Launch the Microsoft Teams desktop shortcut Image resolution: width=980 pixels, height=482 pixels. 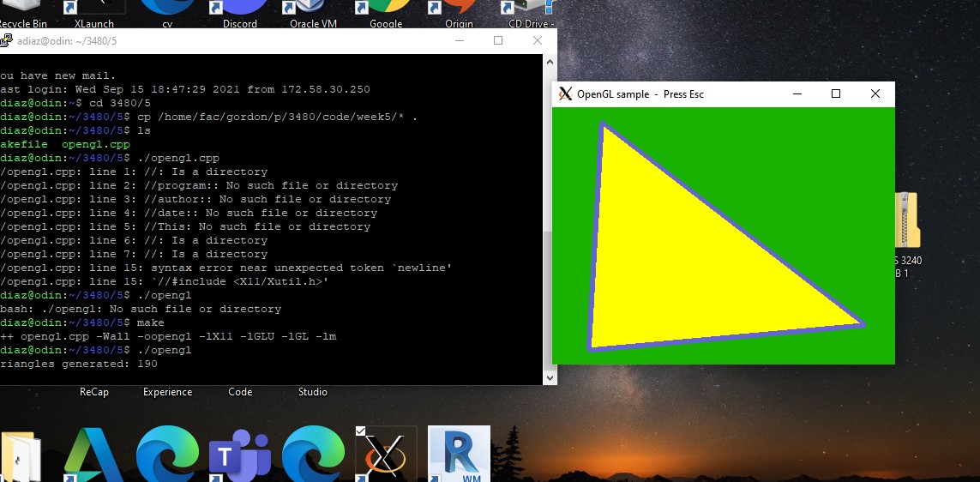(x=240, y=455)
